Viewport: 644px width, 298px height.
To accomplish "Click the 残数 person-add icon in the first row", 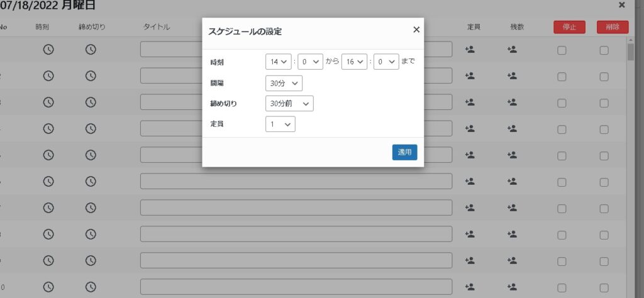I will [x=512, y=50].
